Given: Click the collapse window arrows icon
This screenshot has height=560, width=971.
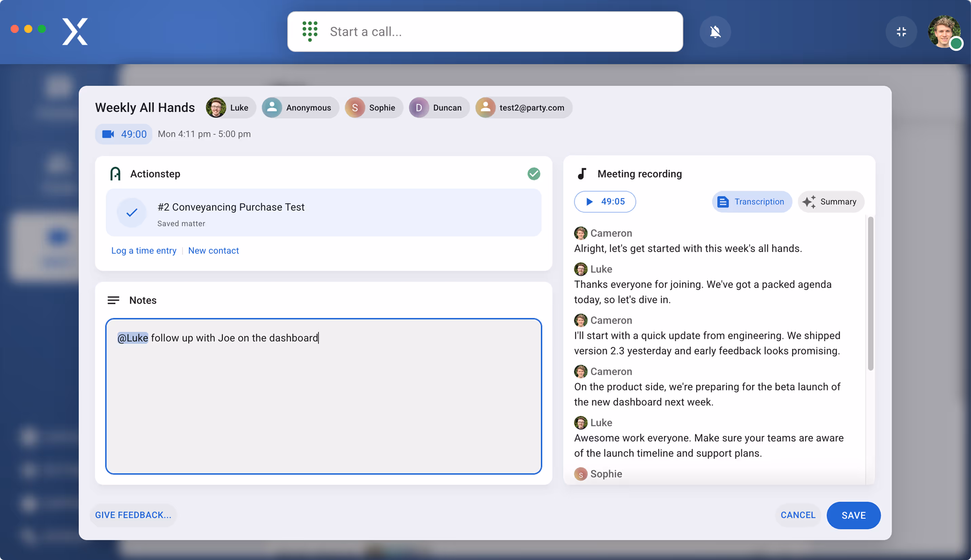Looking at the screenshot, I should pos(901,32).
